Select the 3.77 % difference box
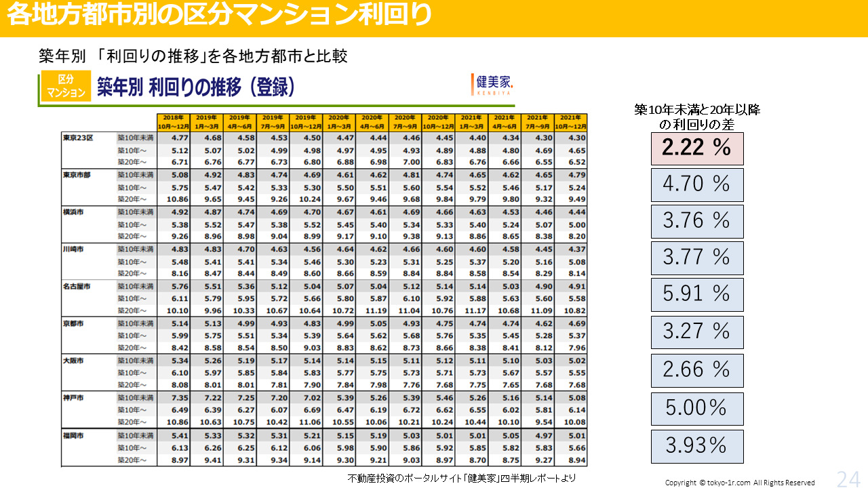 coord(697,258)
